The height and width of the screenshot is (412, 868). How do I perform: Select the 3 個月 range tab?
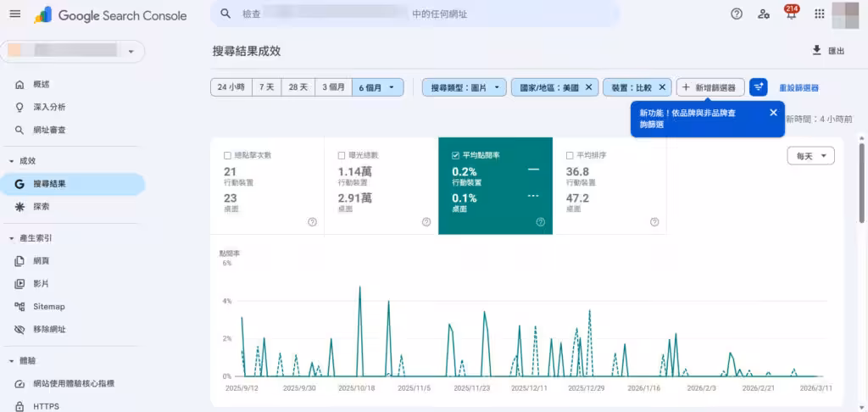(334, 87)
